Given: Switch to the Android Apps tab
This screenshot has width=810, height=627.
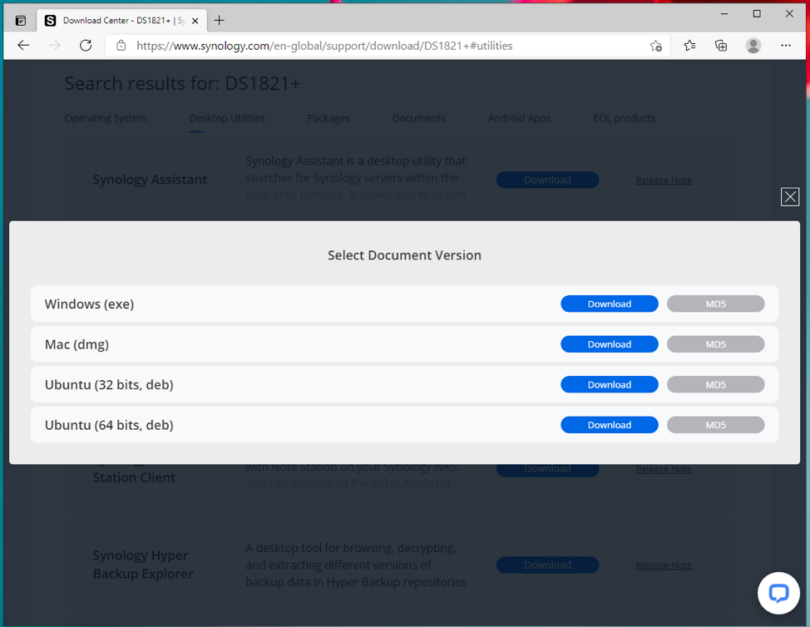Looking at the screenshot, I should (519, 118).
